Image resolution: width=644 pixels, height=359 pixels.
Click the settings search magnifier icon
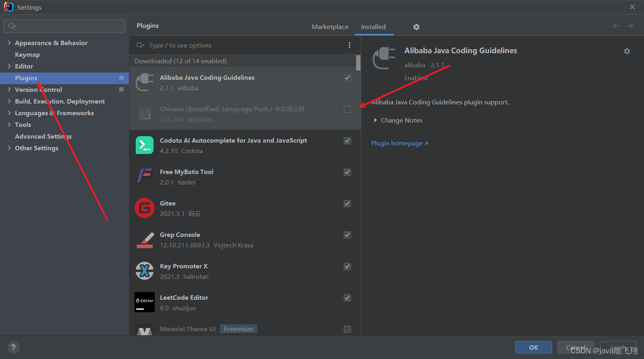tap(12, 26)
